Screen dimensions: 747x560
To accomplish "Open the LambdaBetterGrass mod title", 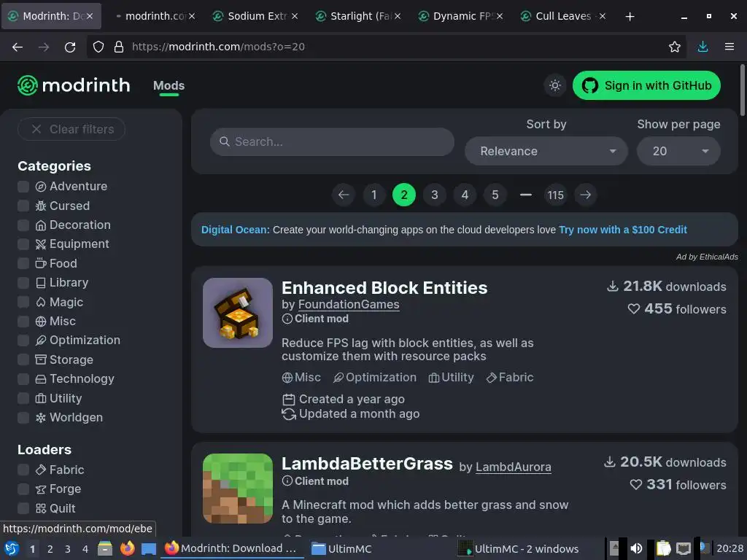I will (x=367, y=464).
